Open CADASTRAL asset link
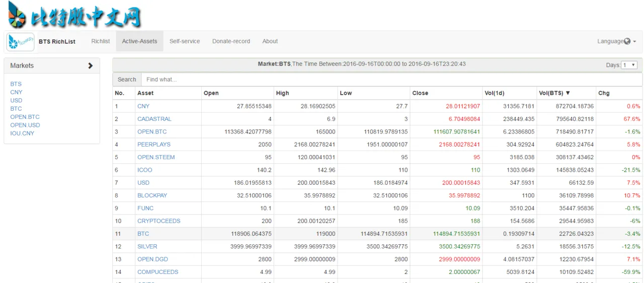Image resolution: width=644 pixels, height=283 pixels. tap(154, 119)
